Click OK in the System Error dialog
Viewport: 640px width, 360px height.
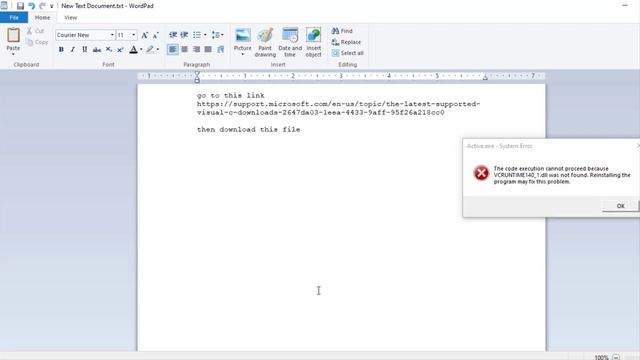point(620,206)
